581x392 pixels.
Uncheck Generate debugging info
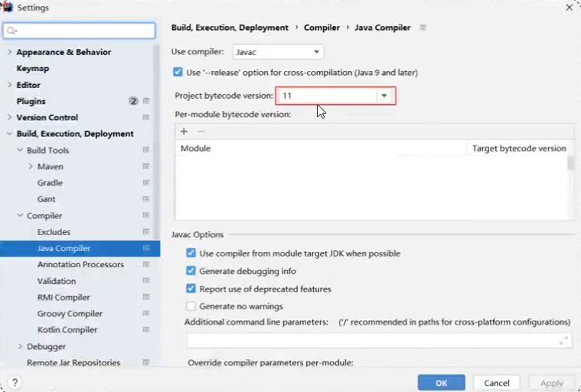click(191, 271)
